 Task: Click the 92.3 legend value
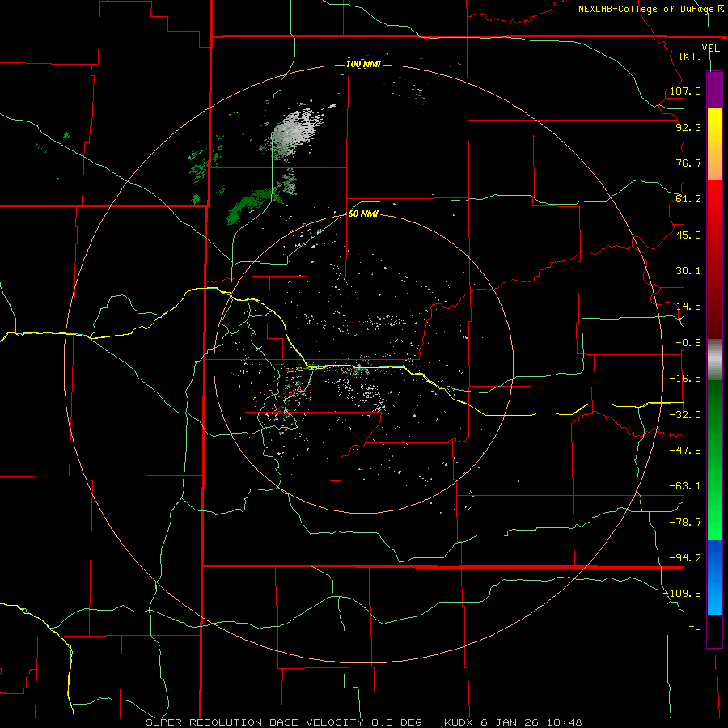pos(688,127)
